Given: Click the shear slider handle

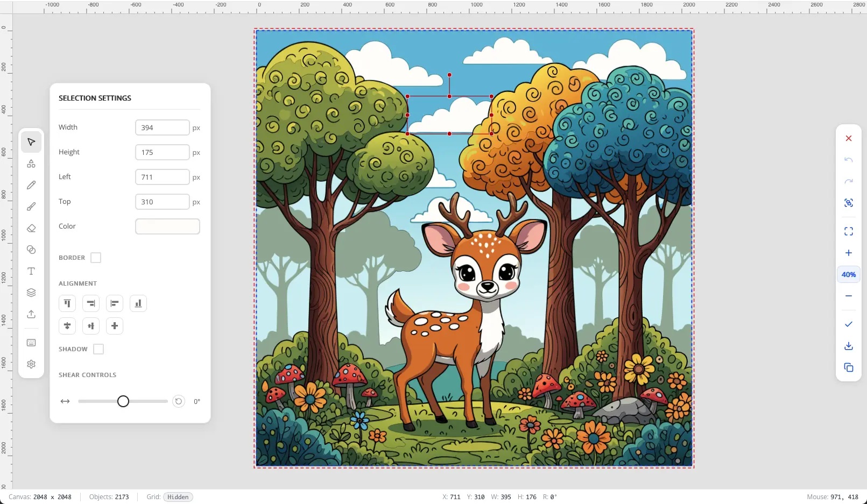Looking at the screenshot, I should [123, 401].
